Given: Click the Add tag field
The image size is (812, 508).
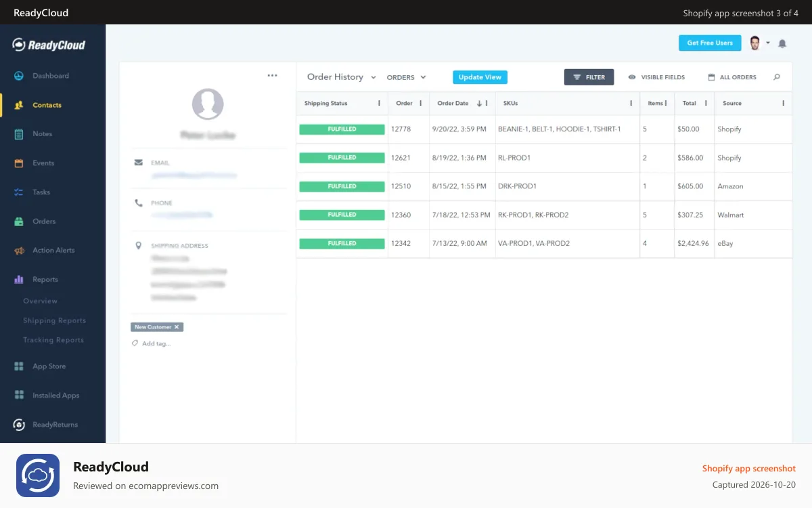Looking at the screenshot, I should click(x=156, y=343).
